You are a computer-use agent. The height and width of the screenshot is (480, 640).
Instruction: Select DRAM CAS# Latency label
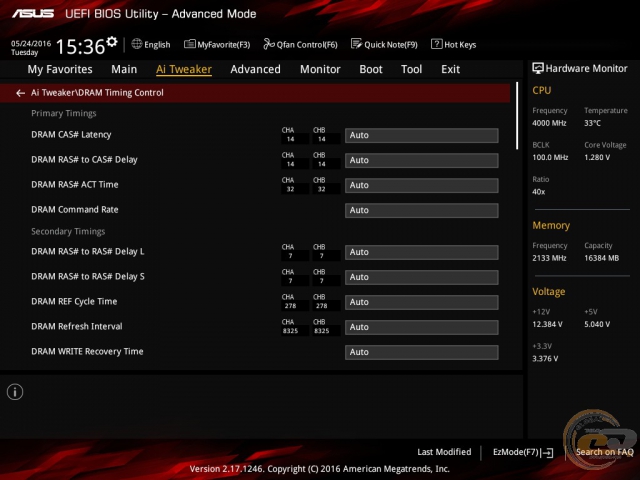[x=71, y=135]
